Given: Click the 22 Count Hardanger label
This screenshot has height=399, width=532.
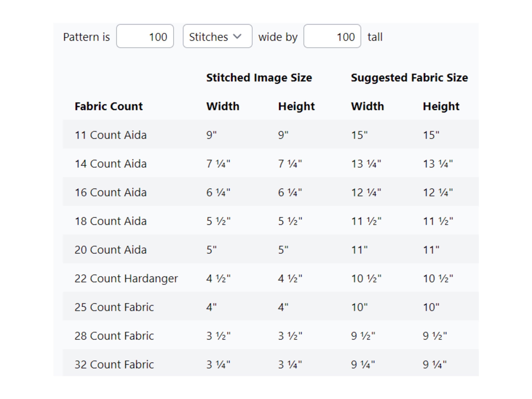Looking at the screenshot, I should point(126,279).
